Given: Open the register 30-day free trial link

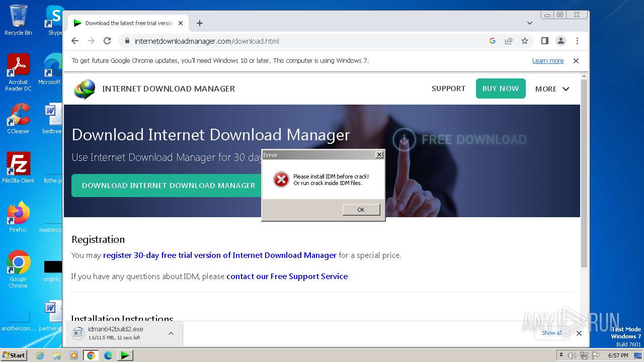Looking at the screenshot, I should tap(220, 255).
